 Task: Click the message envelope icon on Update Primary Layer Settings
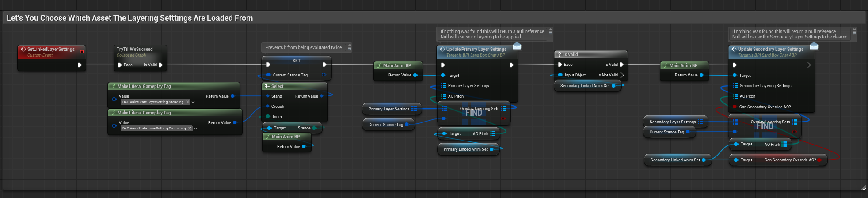click(517, 46)
